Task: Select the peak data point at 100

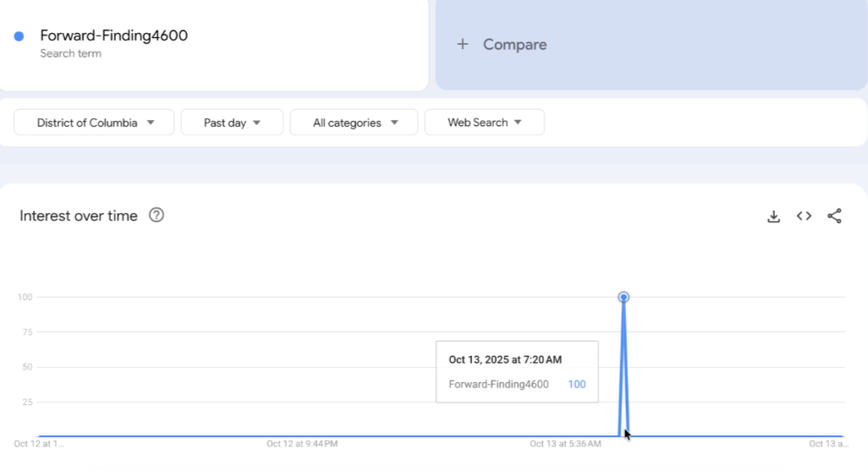Action: (624, 297)
